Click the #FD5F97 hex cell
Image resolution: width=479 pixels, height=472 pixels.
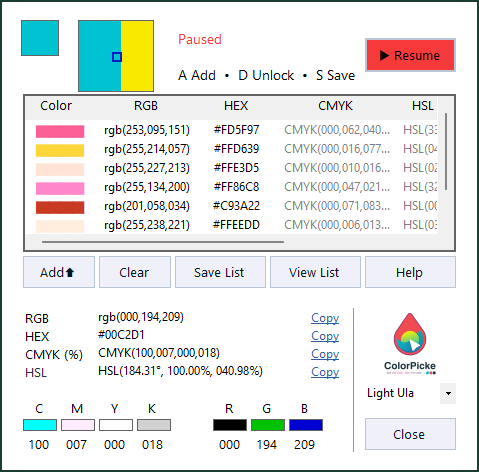tap(236, 130)
